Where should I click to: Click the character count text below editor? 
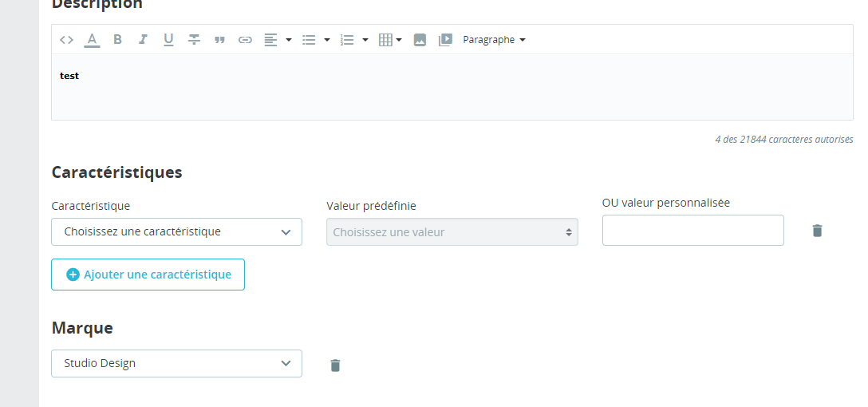(x=784, y=140)
